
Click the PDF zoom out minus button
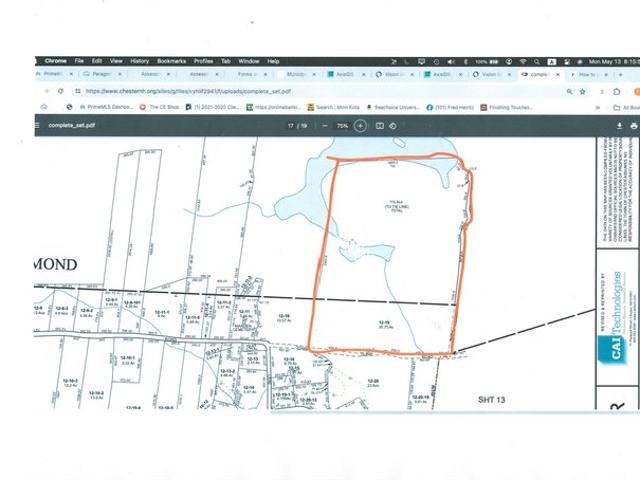pos(326,126)
